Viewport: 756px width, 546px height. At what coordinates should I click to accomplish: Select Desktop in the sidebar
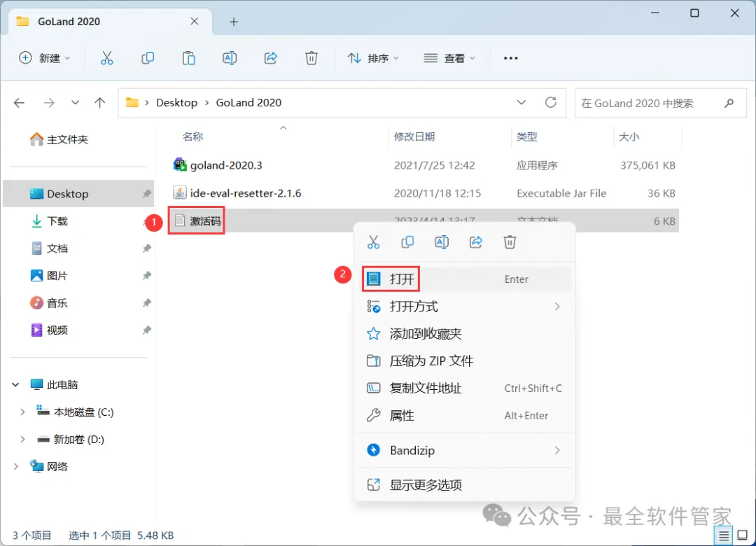tap(78, 194)
